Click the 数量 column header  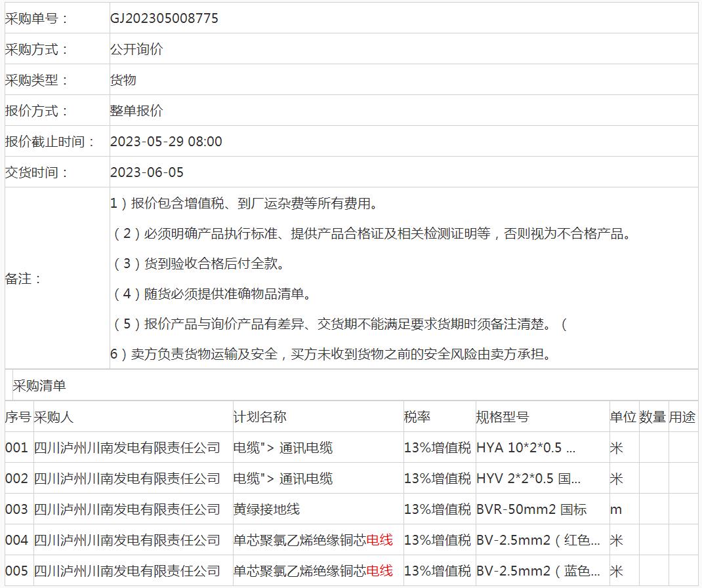pos(652,417)
